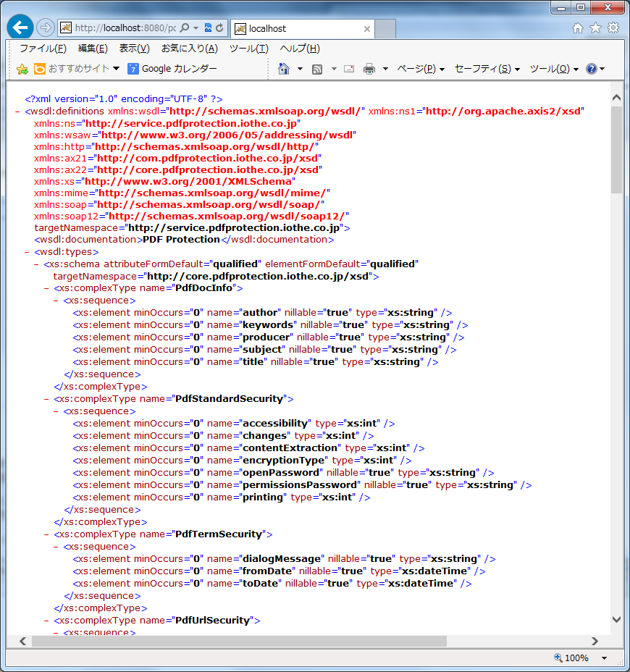Collapse xs:sequence under PdfDocInfo
The image size is (630, 672).
coord(56,301)
